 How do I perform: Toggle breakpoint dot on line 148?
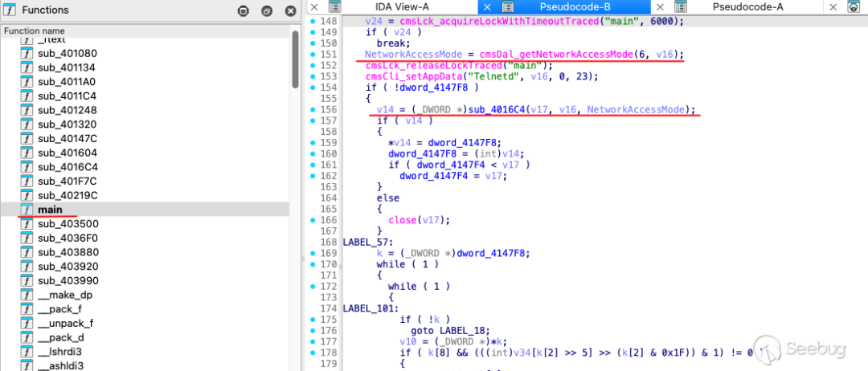click(x=313, y=21)
